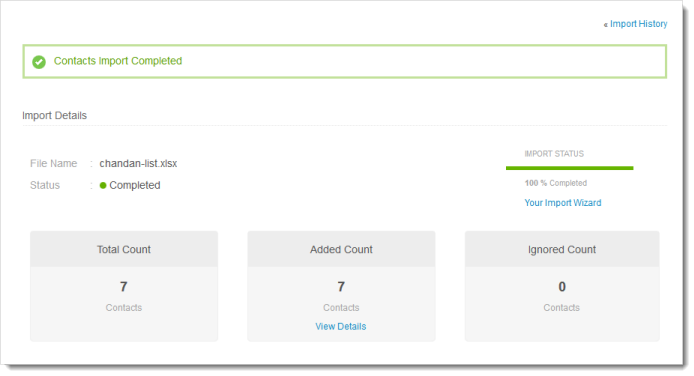Click the Status label
This screenshot has height=376, width=694.
pos(45,185)
